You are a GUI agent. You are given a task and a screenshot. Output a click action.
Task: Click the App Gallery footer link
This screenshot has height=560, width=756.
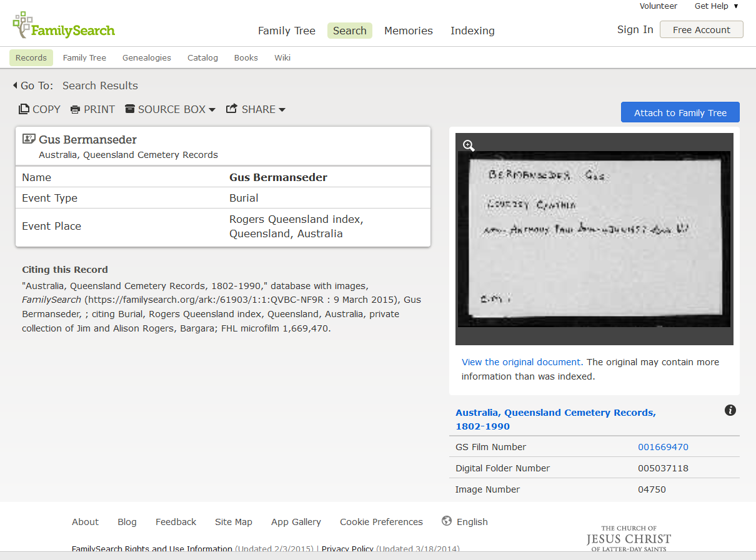[296, 522]
